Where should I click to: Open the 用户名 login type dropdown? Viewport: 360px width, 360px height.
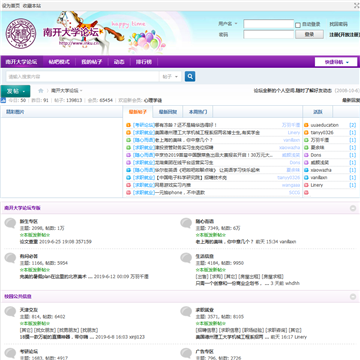228,24
